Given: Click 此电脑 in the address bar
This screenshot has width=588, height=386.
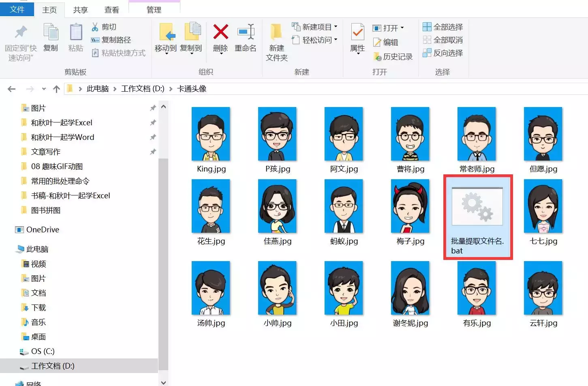Looking at the screenshot, I should point(98,88).
